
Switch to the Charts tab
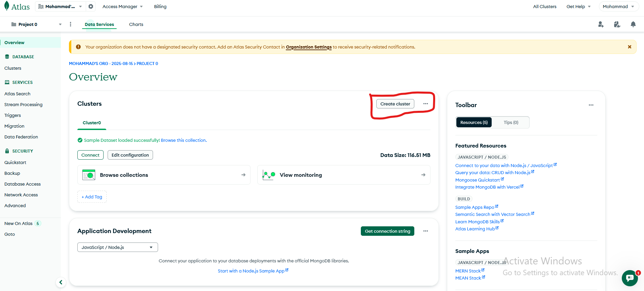coord(136,24)
